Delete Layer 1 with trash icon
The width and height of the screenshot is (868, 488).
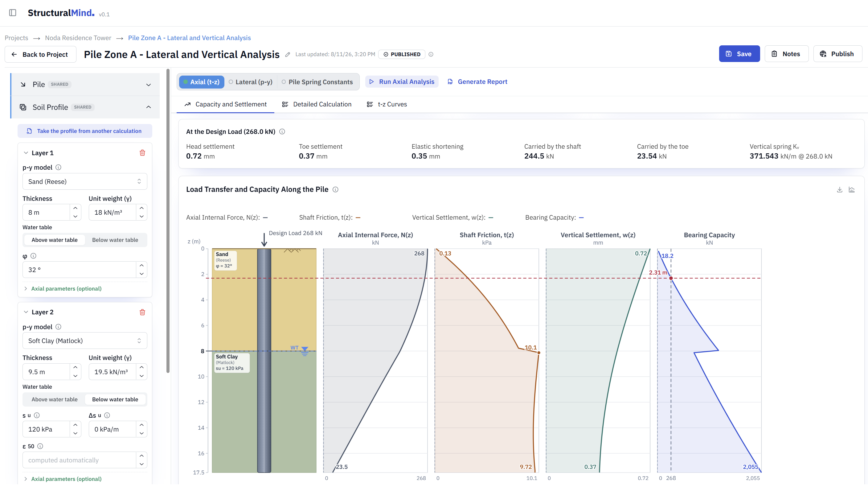click(142, 153)
